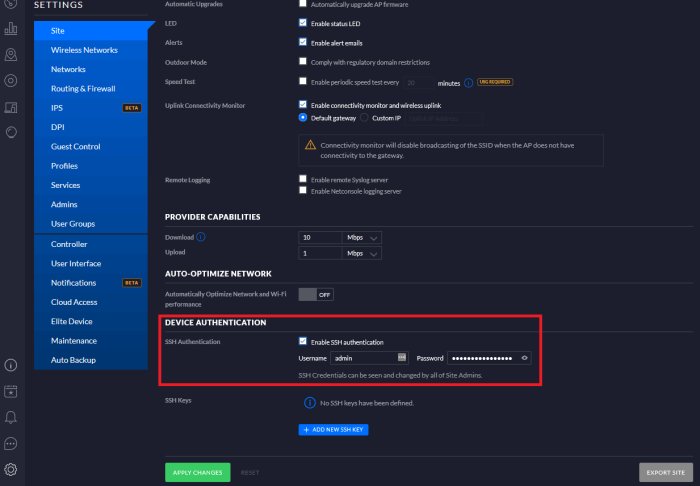Open the Map icon in sidebar
The image size is (700, 486).
[11, 54]
